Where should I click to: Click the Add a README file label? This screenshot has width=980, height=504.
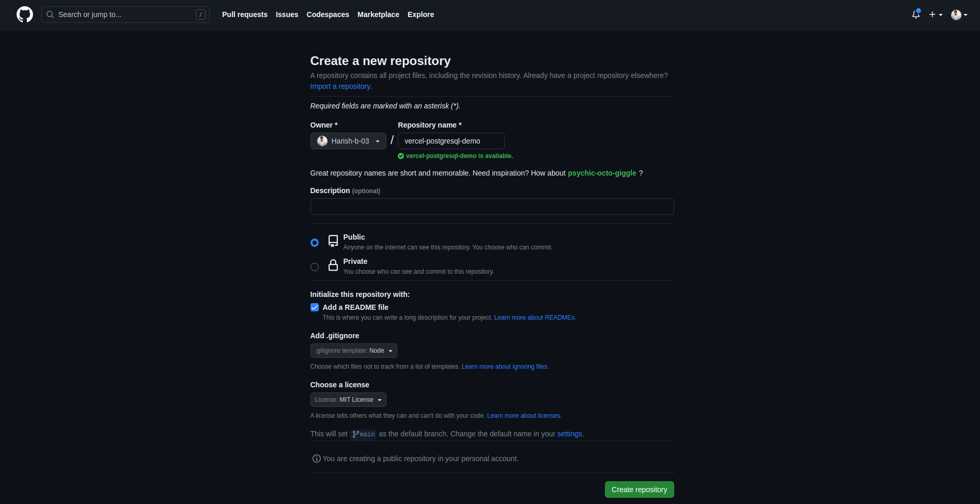[355, 307]
